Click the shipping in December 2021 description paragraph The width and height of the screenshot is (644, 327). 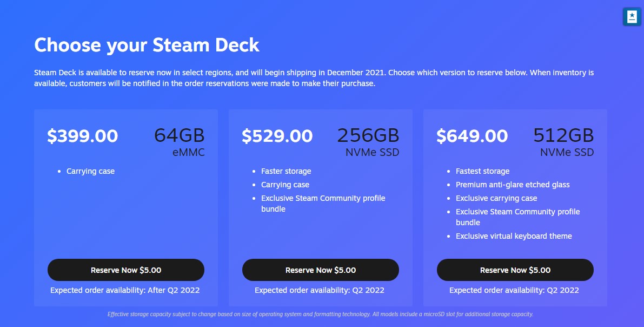314,78
